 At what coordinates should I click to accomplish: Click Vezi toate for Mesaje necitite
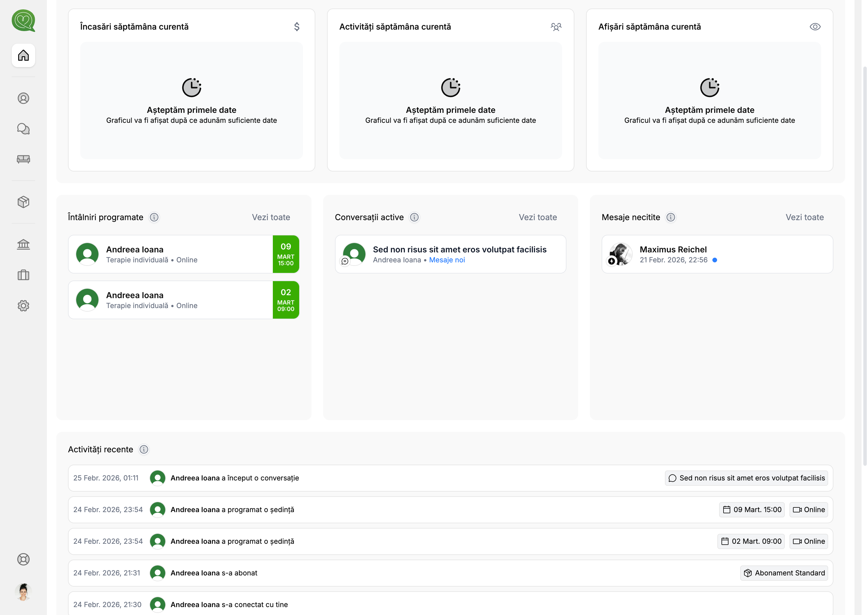coord(804,218)
